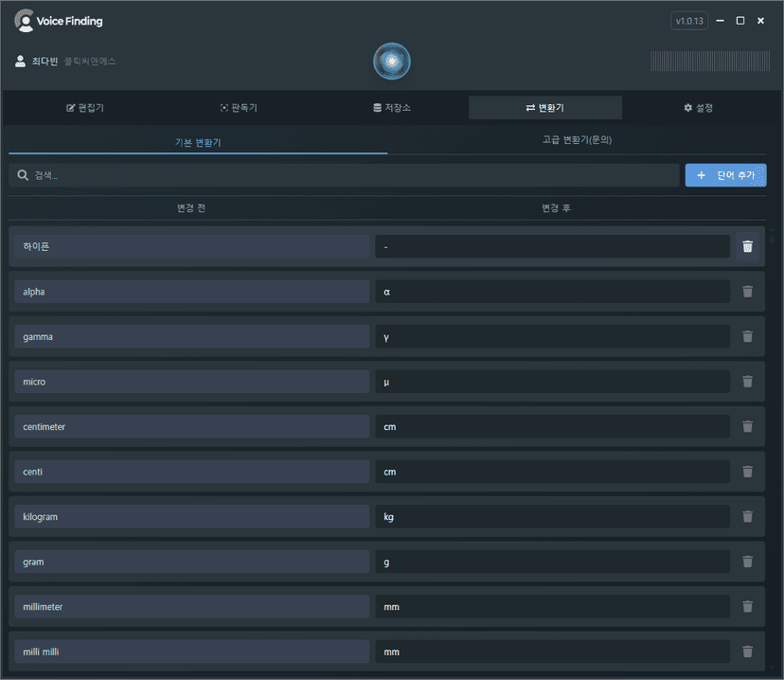
Task: Open the 편집기 tab
Action: tap(85, 108)
